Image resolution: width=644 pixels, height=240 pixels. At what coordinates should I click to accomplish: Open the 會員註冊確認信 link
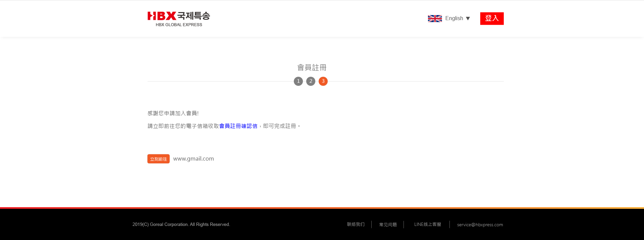(x=238, y=126)
